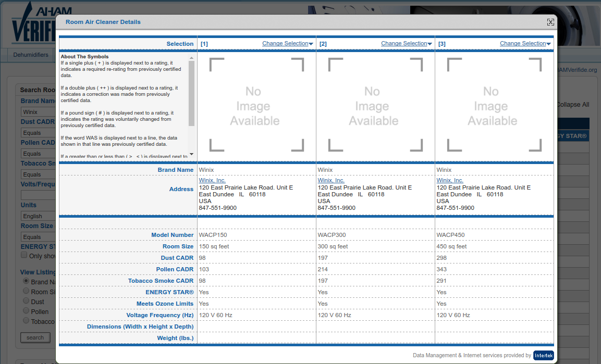Click the room size value 150 sq feet

pyautogui.click(x=214, y=246)
